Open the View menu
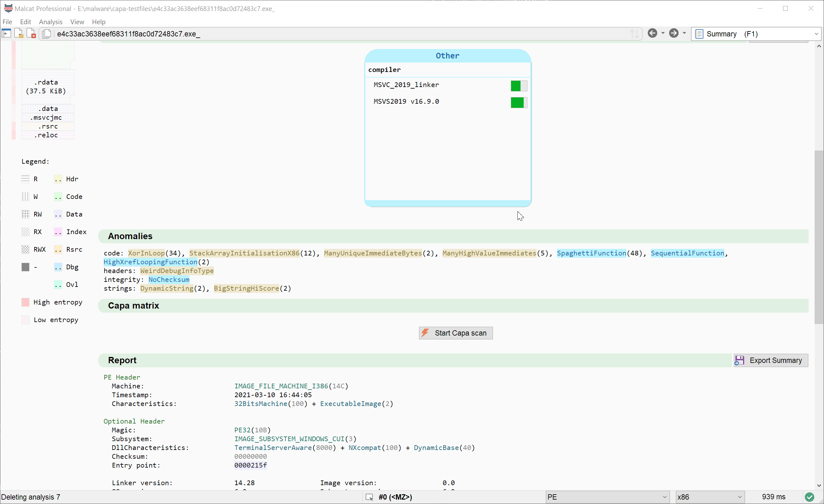824x504 pixels. (77, 22)
